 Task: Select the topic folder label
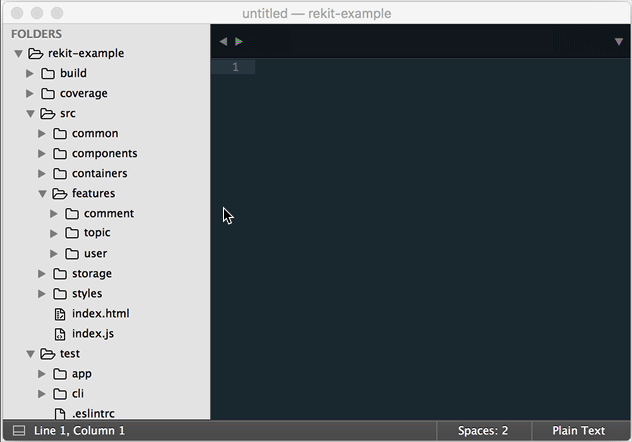tap(97, 233)
